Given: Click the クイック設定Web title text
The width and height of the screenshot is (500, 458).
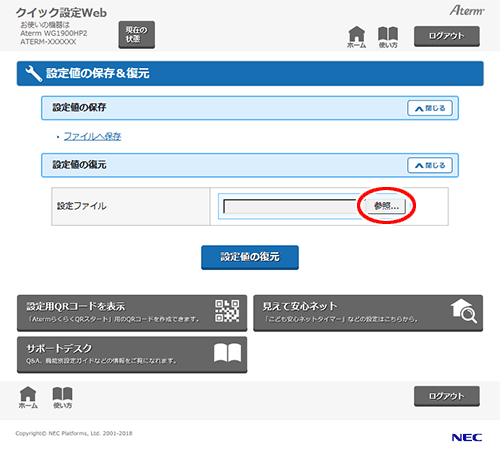Looking at the screenshot, I should tap(61, 13).
